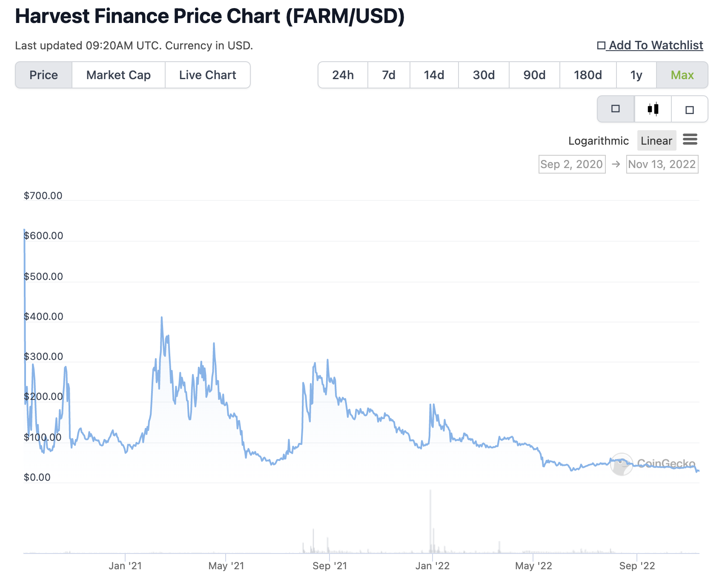The image size is (728, 582).
Task: Select the Max time range
Action: 682,75
